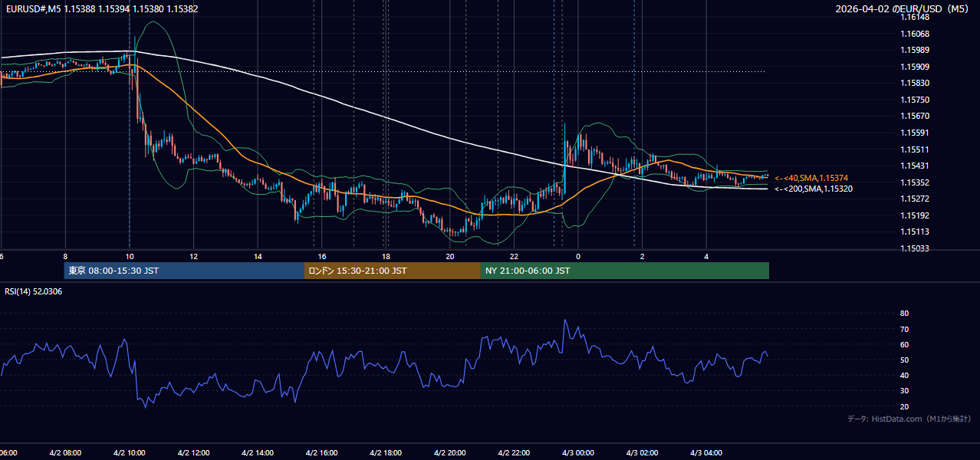Click the RSI scale value 80
The height and width of the screenshot is (460, 980).
click(904, 314)
